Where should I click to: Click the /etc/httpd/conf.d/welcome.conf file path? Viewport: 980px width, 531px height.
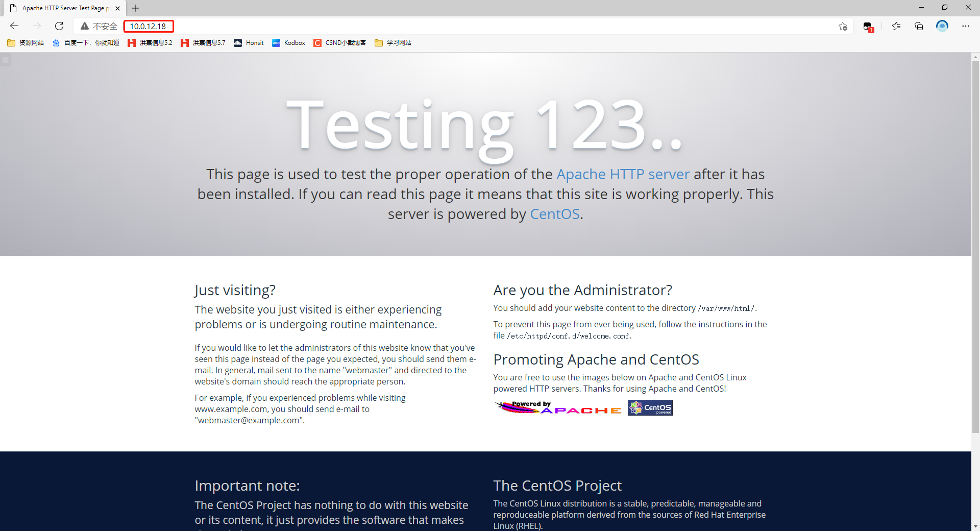point(569,336)
